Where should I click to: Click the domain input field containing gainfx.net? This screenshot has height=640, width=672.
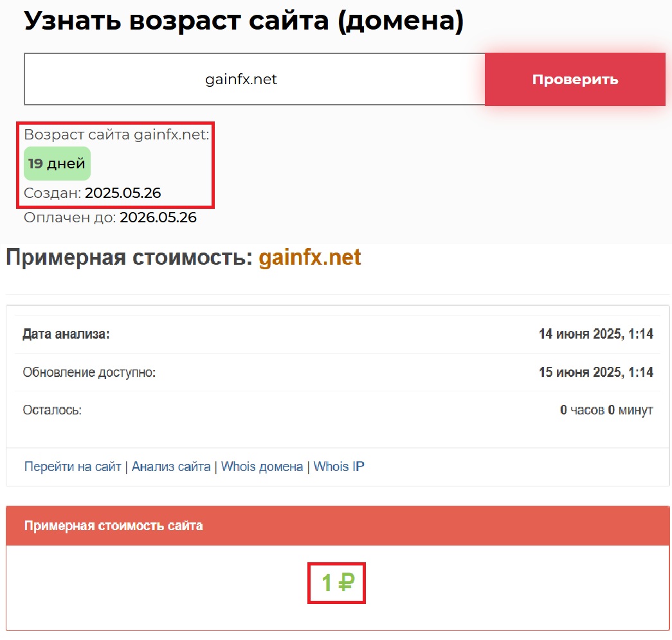pos(254,79)
